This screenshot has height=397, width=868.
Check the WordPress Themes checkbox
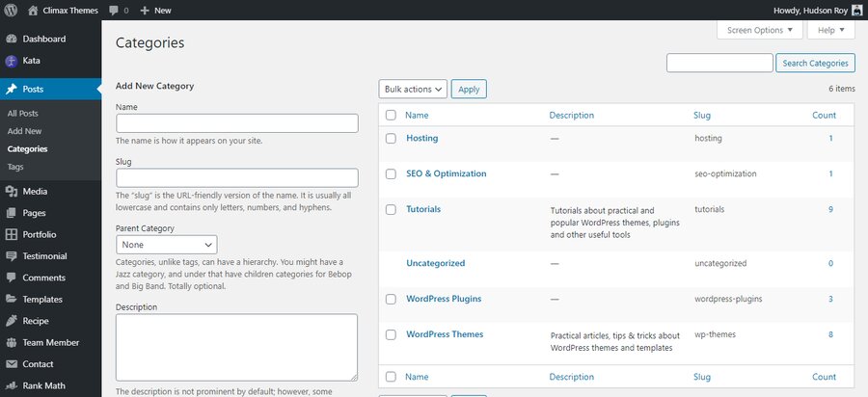point(391,334)
